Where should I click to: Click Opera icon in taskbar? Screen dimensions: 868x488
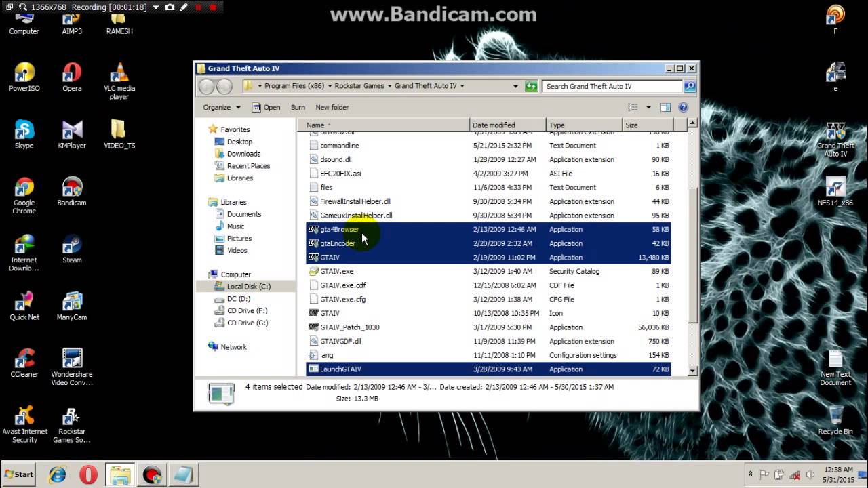[88, 474]
